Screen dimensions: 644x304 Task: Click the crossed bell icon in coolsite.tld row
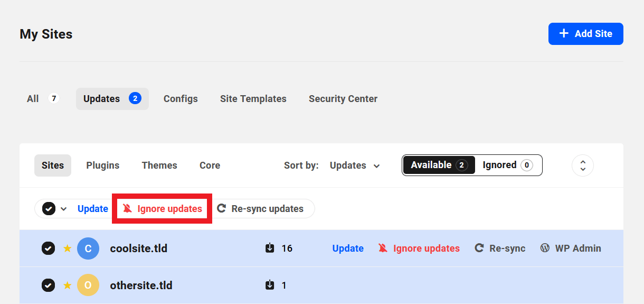click(383, 248)
